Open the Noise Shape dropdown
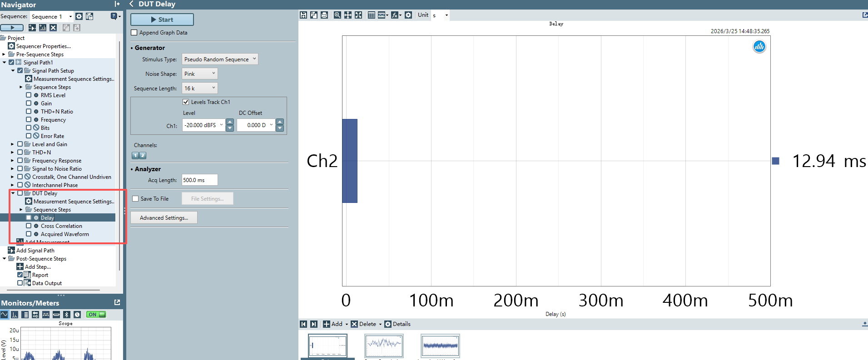Screen dimensions: 868x360 click(200, 74)
